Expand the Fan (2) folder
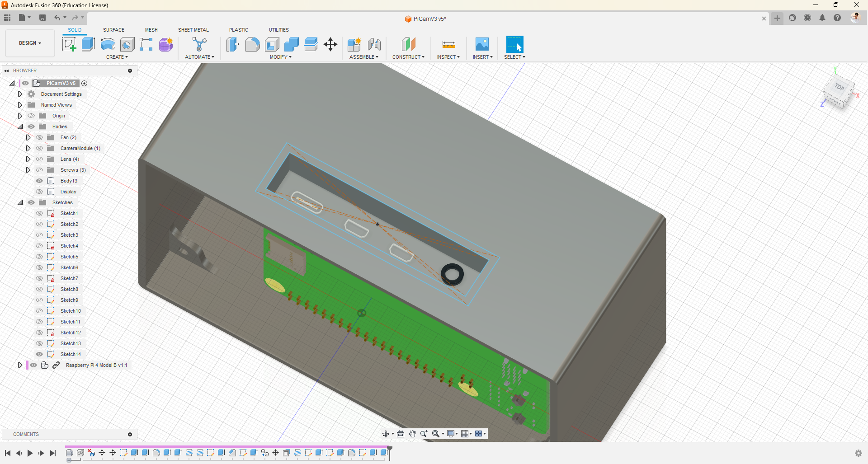 click(28, 137)
